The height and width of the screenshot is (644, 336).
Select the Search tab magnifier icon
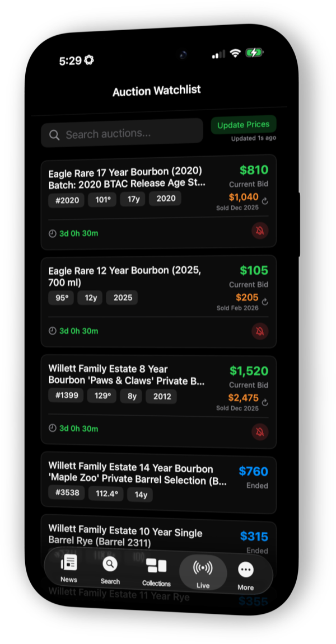pos(110,564)
